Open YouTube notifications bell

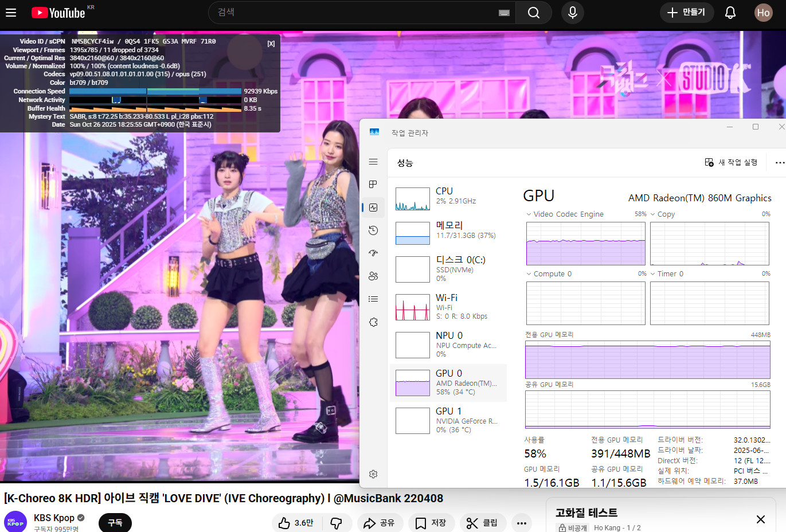click(730, 13)
